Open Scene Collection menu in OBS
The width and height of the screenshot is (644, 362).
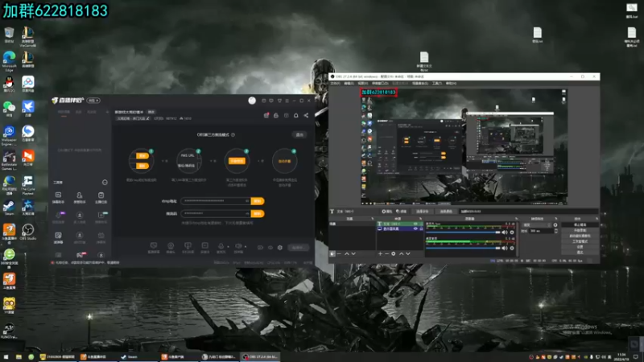click(x=420, y=84)
